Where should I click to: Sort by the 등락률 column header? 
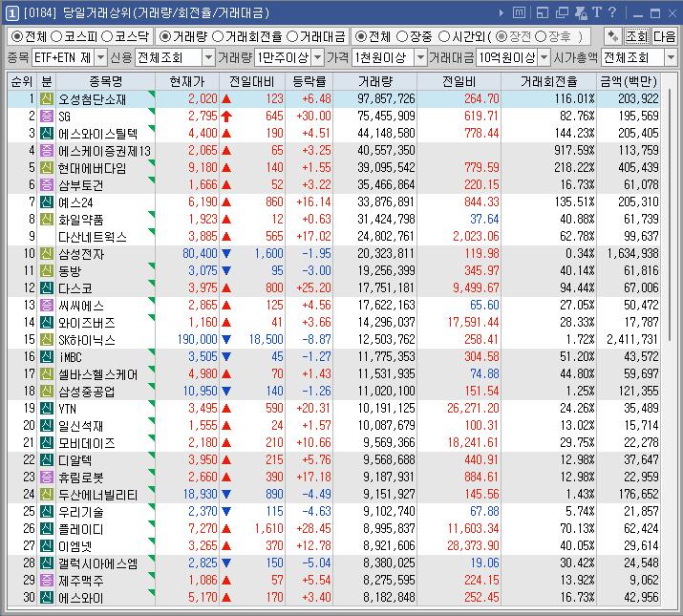309,81
